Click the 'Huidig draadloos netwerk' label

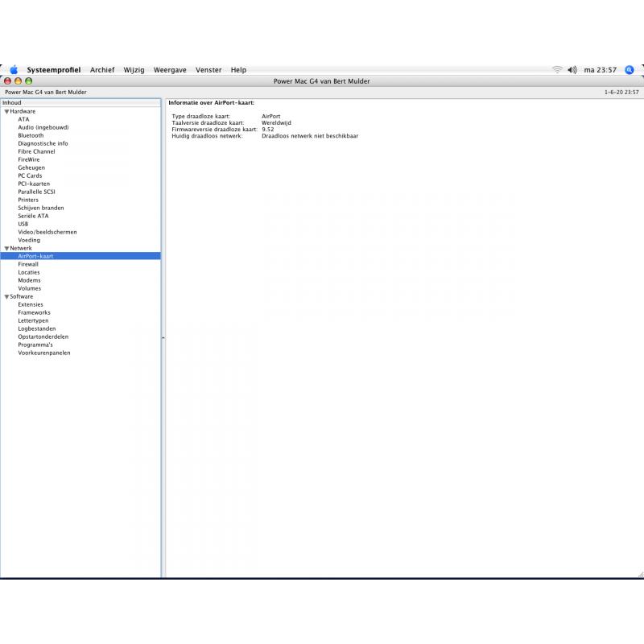(x=207, y=136)
